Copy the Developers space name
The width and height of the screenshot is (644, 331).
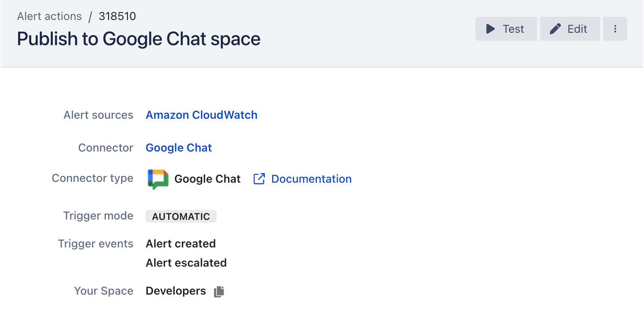pyautogui.click(x=219, y=291)
